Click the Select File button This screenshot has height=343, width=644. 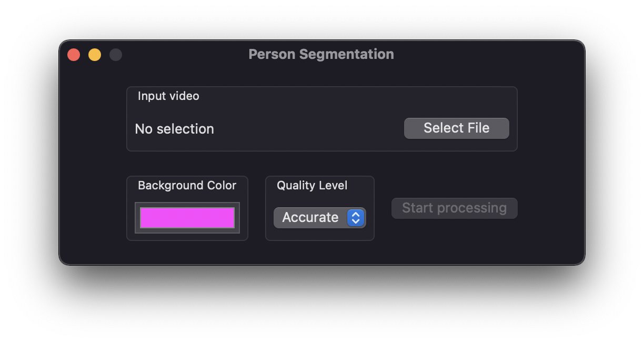point(456,128)
